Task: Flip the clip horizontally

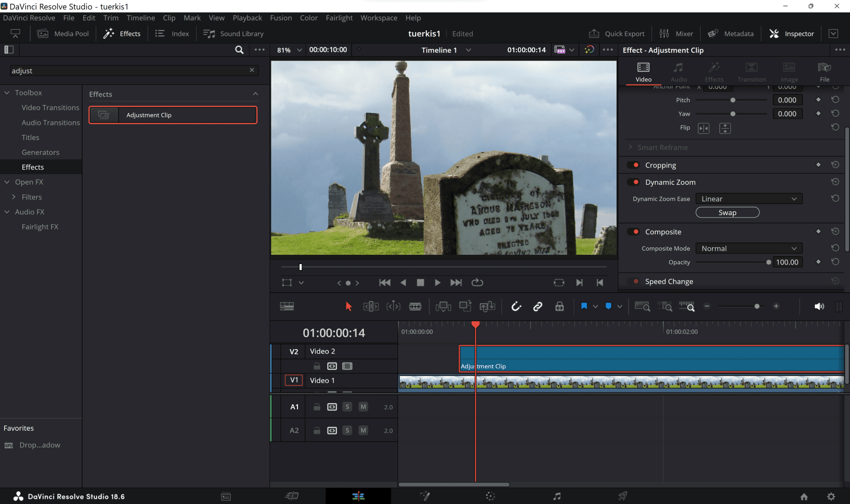Action: (x=703, y=128)
